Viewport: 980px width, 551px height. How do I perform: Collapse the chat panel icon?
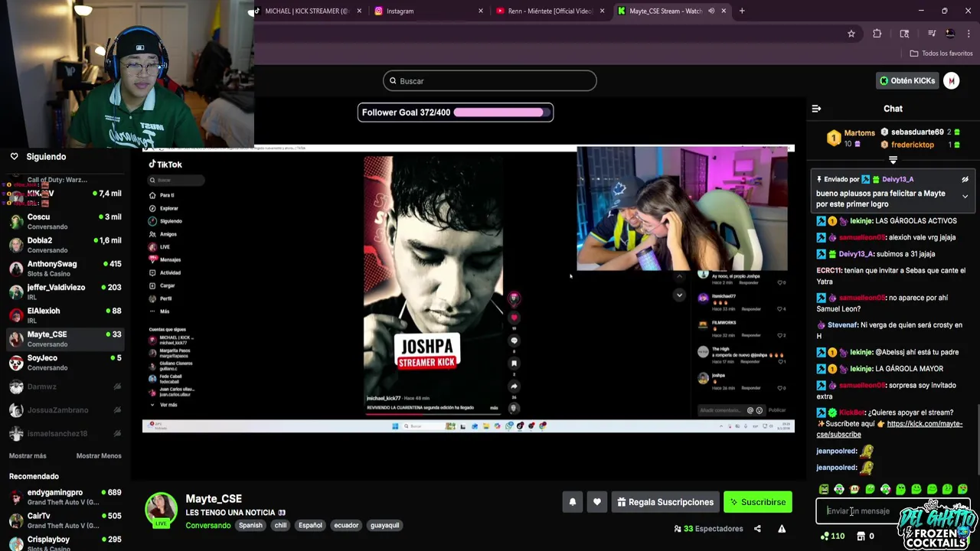tap(816, 109)
